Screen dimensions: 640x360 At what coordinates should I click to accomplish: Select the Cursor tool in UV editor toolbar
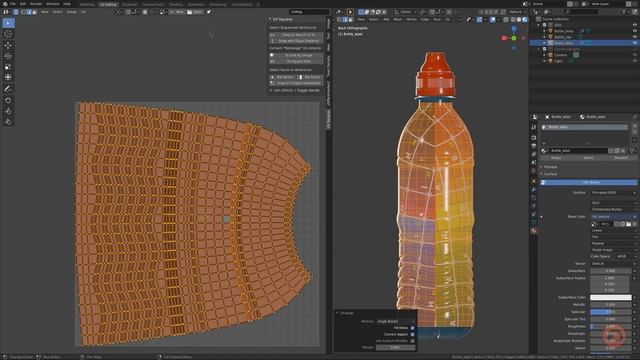(8, 34)
